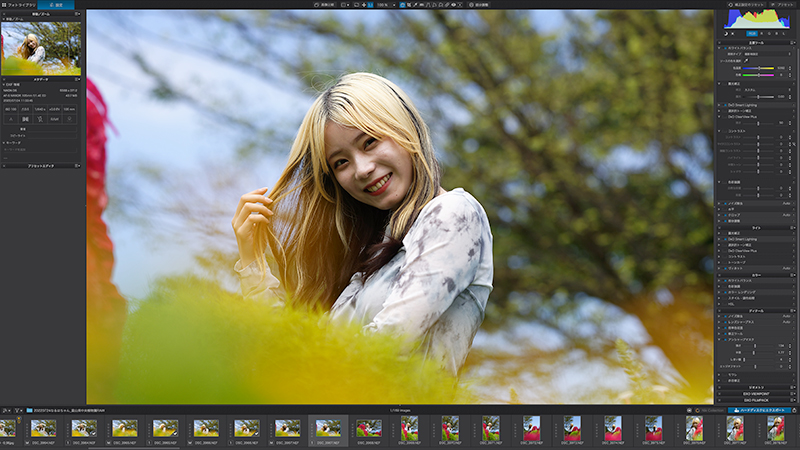Click the white balance color picker pipette

pos(746,61)
